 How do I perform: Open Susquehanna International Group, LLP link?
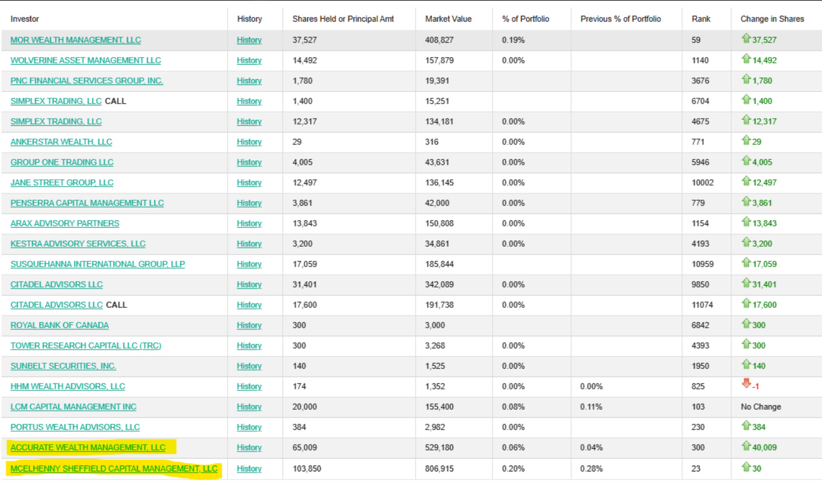(98, 264)
